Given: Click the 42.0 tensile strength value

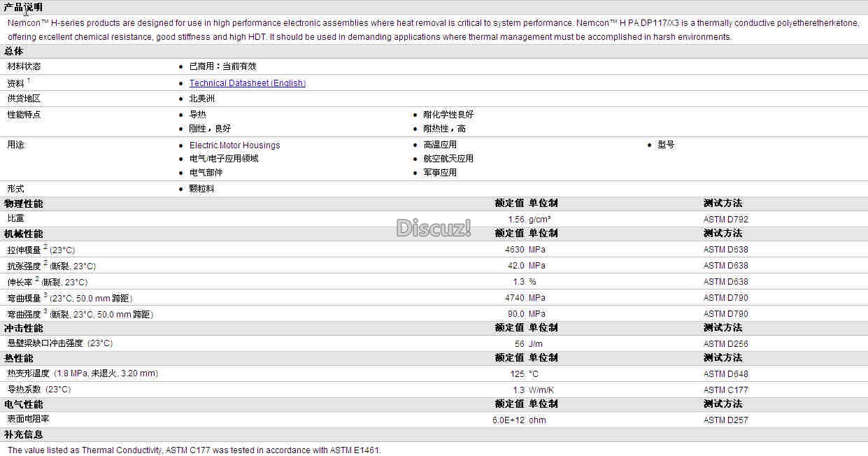Looking at the screenshot, I should 516,266.
